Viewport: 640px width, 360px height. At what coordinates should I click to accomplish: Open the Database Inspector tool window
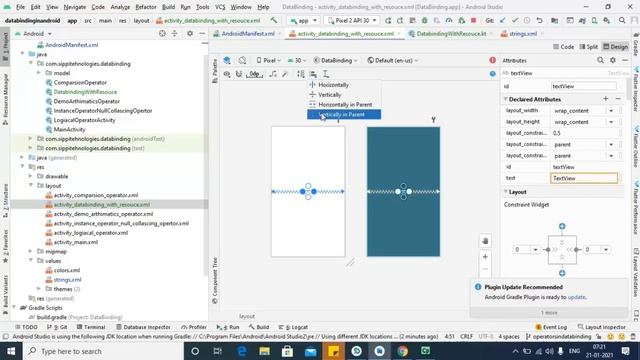tap(143, 327)
